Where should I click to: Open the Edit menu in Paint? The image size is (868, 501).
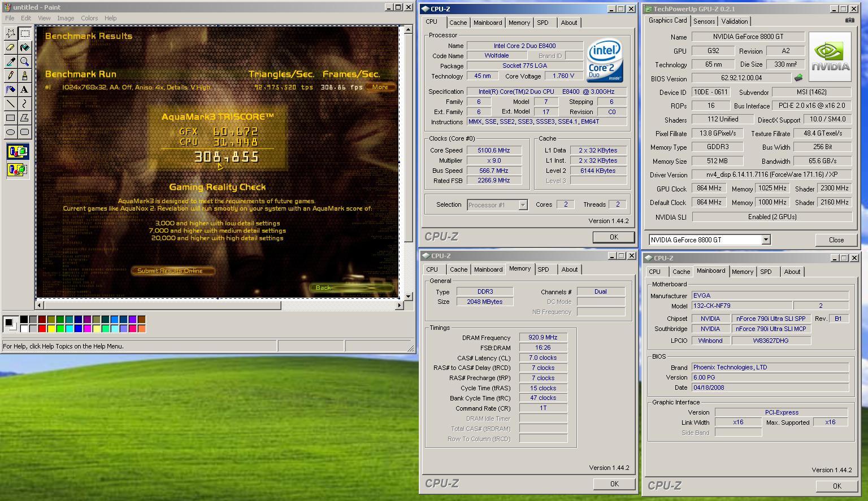point(26,18)
